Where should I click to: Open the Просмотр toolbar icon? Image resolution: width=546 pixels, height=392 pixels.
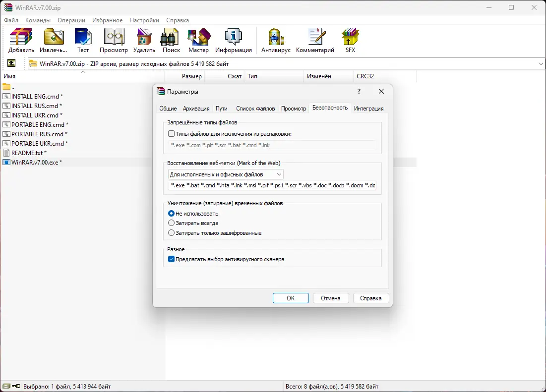point(114,37)
